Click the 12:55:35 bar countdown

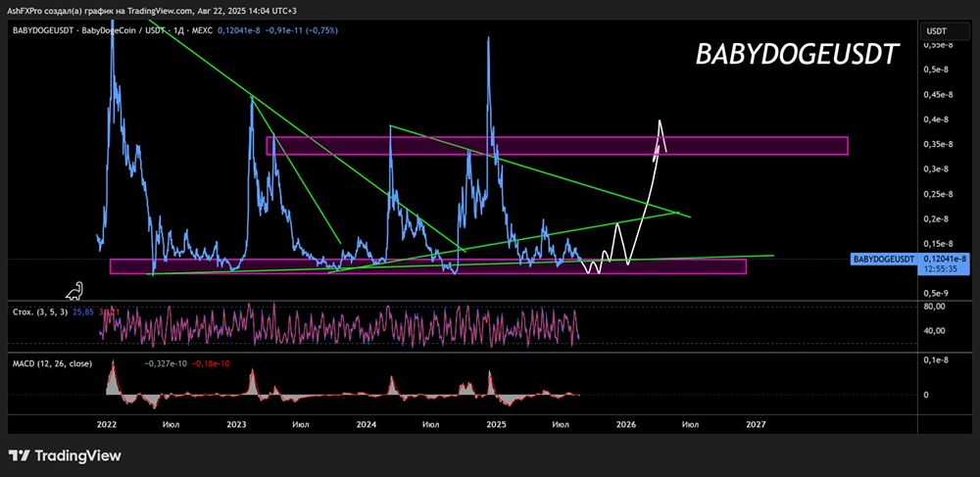coord(943,268)
